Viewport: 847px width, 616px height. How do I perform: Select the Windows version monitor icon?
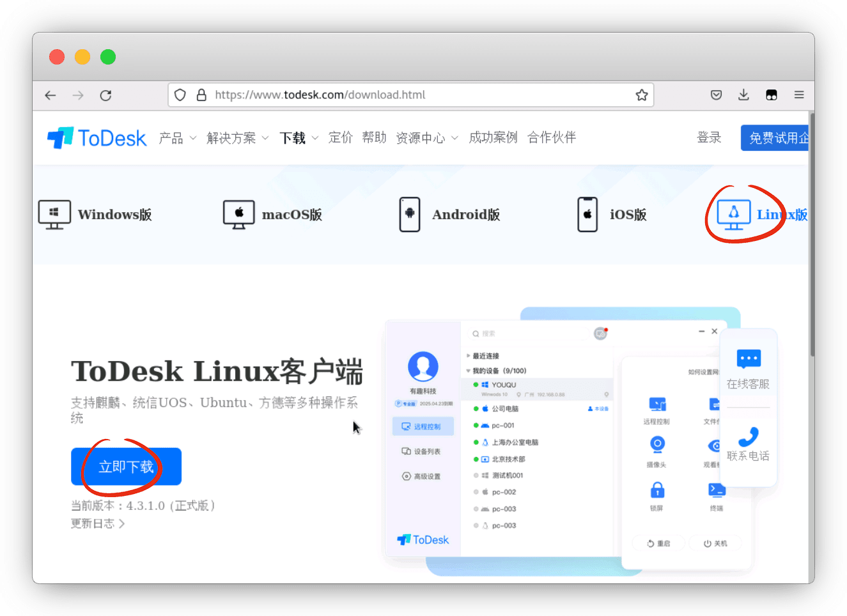pyautogui.click(x=54, y=214)
